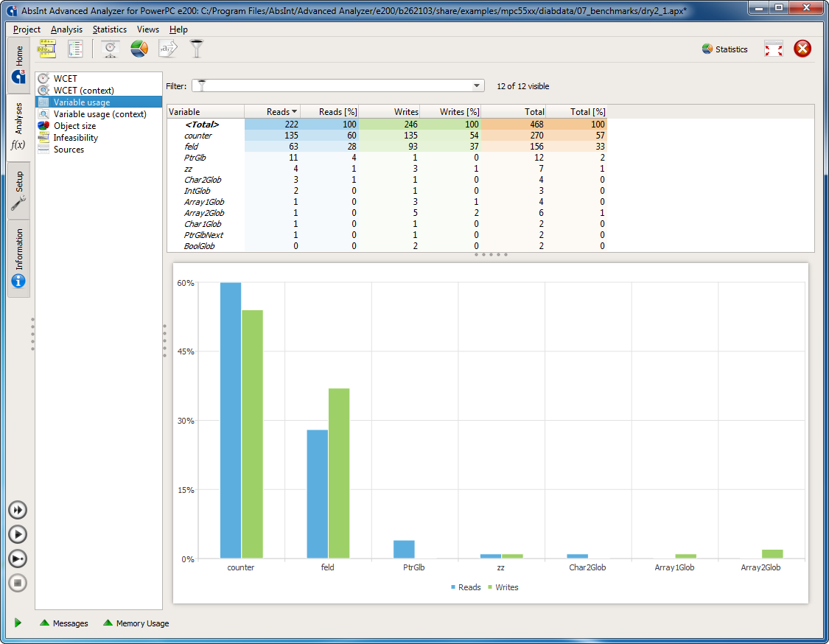This screenshot has width=829, height=644.
Task: Click the green Writes bar for feld
Action: (339, 473)
